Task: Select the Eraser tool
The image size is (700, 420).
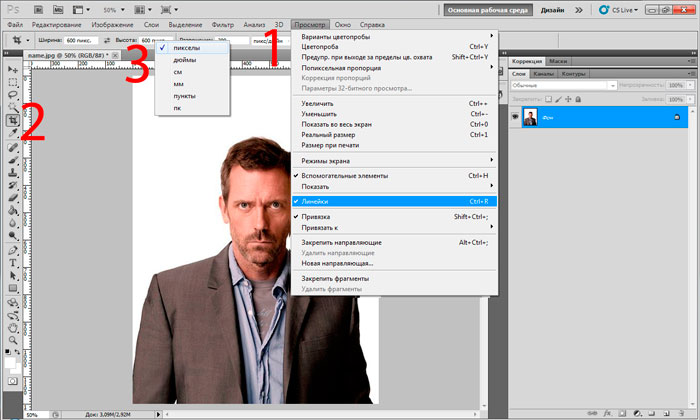Action: coord(12,197)
